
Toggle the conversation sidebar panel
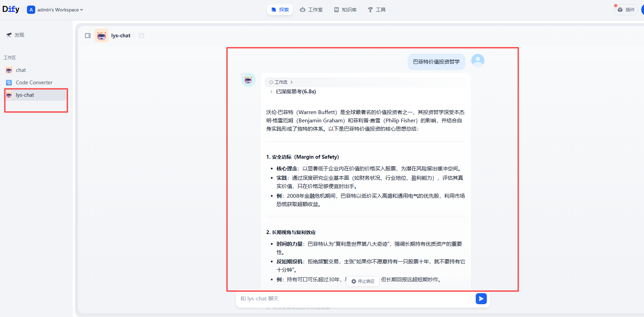click(x=88, y=35)
